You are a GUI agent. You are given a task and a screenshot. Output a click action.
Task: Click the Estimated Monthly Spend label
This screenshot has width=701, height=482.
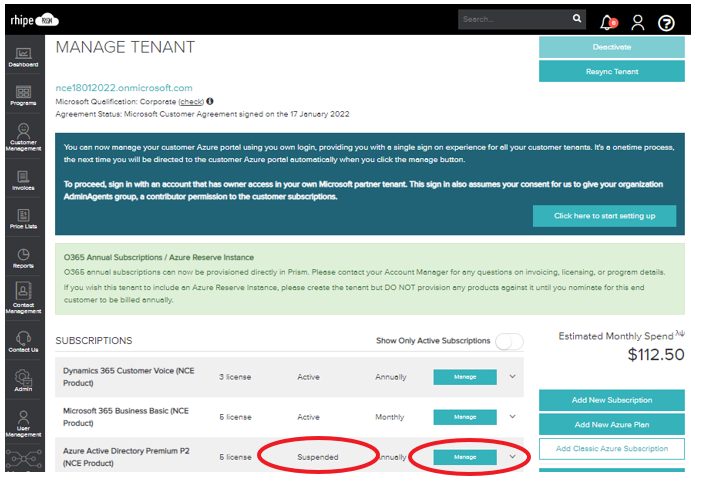click(616, 336)
